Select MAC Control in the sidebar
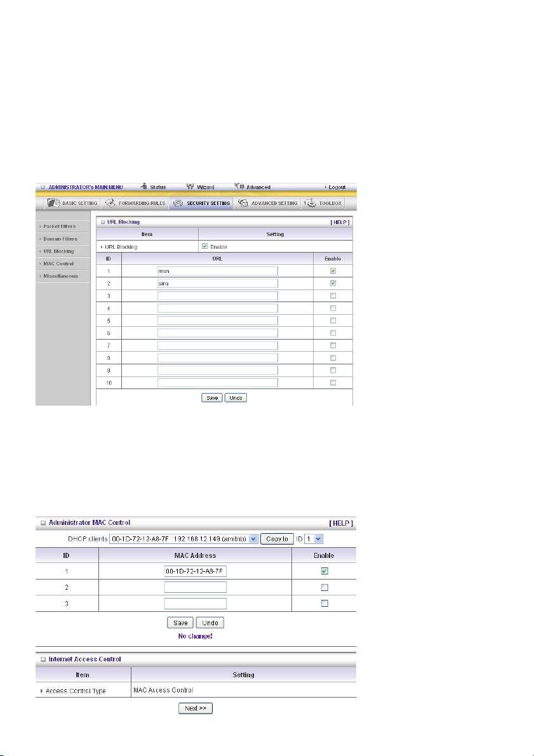 pyautogui.click(x=58, y=263)
